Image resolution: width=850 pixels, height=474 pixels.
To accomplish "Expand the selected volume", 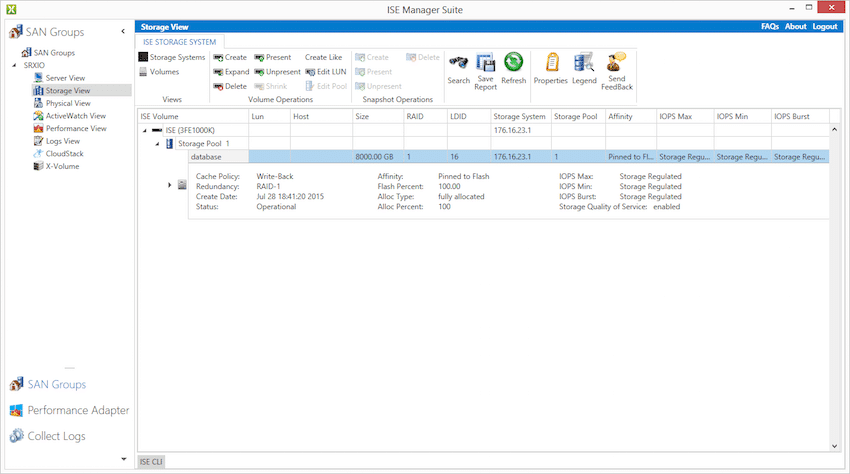I will (231, 72).
